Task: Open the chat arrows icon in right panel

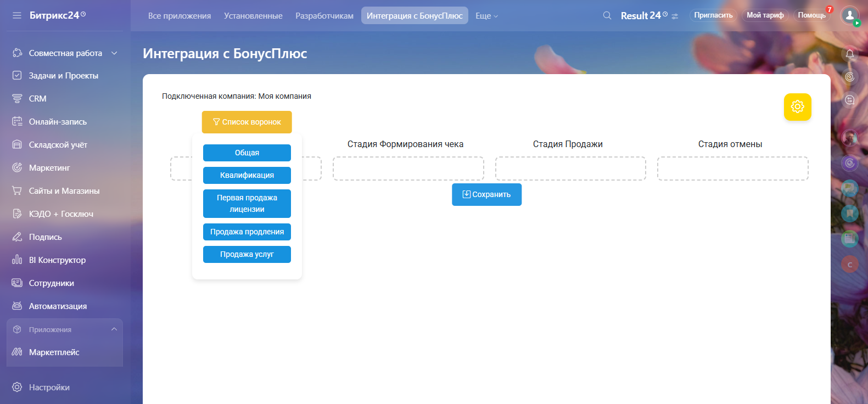Action: tap(850, 100)
